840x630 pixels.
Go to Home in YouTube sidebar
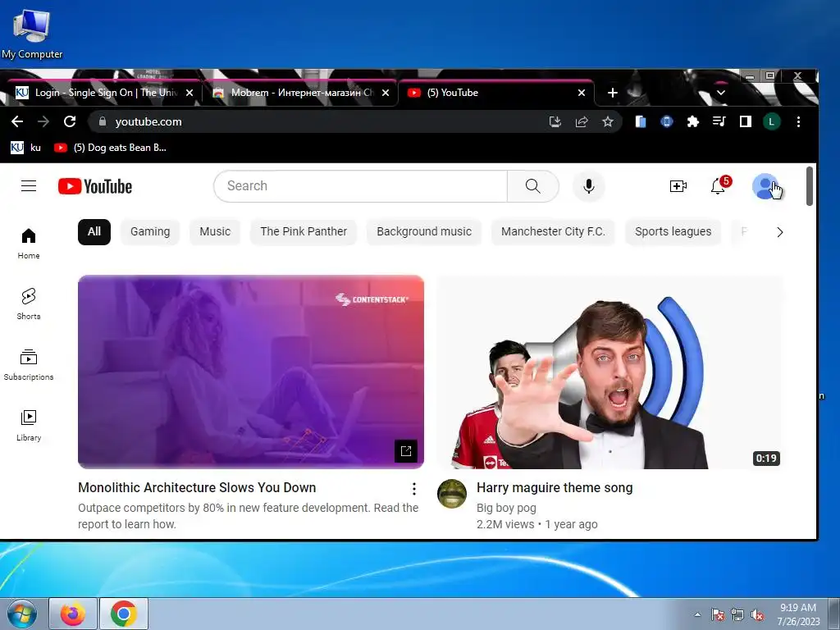29,243
